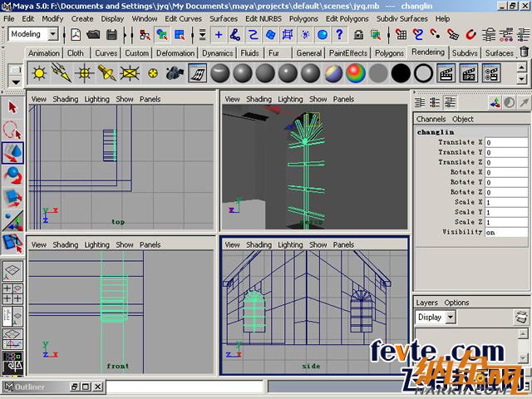The image size is (532, 399).
Task: Select the multicolored ramp shader ball
Action: tap(355, 73)
